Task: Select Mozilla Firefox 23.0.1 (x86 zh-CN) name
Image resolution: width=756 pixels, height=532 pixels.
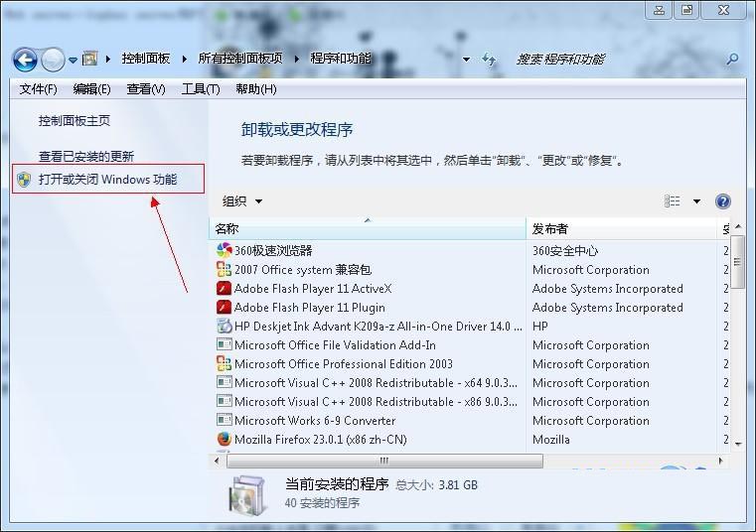Action: 321,440
